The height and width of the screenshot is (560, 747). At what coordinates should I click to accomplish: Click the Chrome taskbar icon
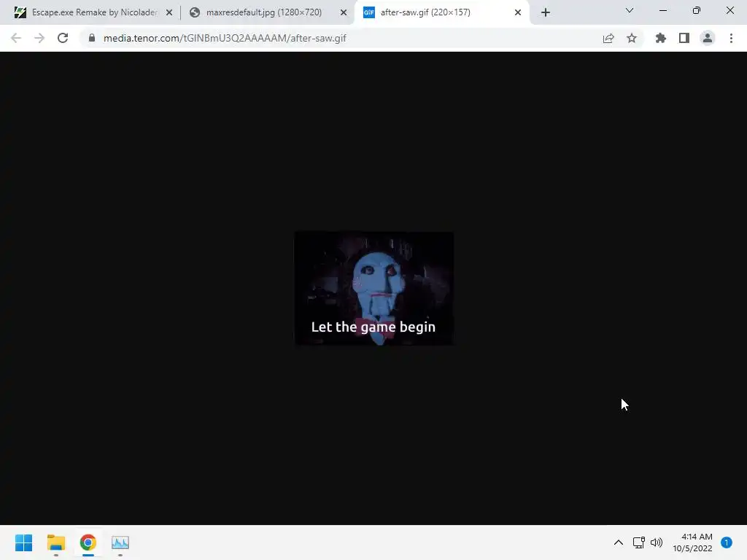pyautogui.click(x=88, y=542)
